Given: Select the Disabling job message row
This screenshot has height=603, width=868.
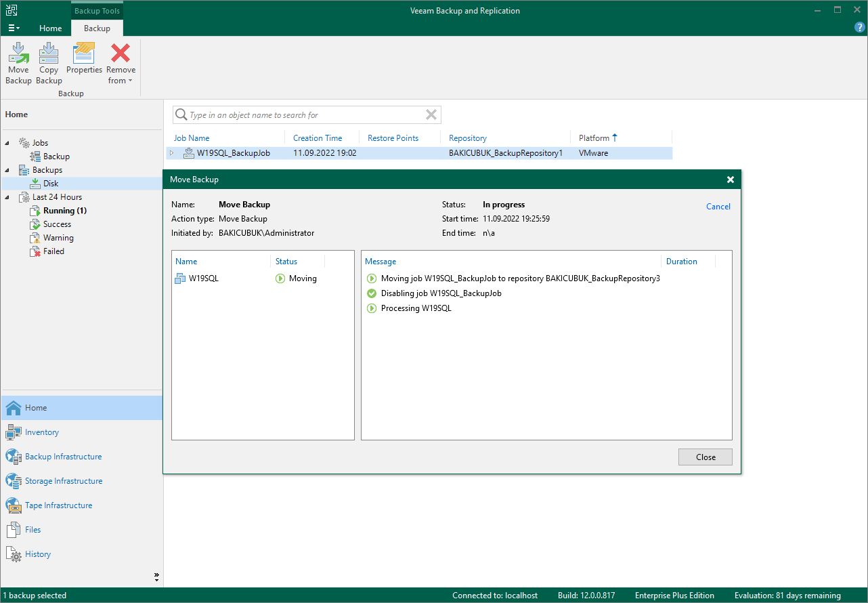Looking at the screenshot, I should click(441, 293).
